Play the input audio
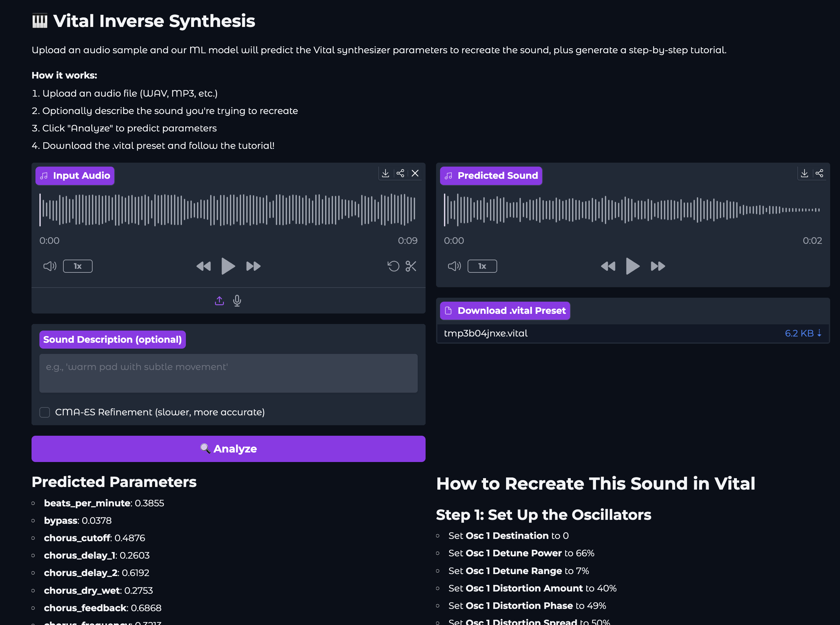This screenshot has width=840, height=625. (228, 266)
